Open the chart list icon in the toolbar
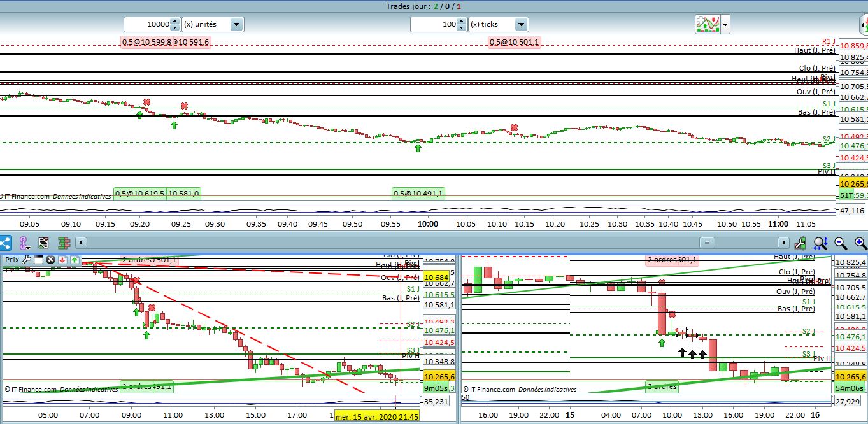 click(x=43, y=243)
